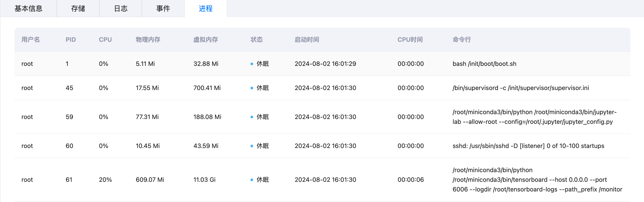
Task: Click the status dot in the sshd row
Action: coord(252,146)
